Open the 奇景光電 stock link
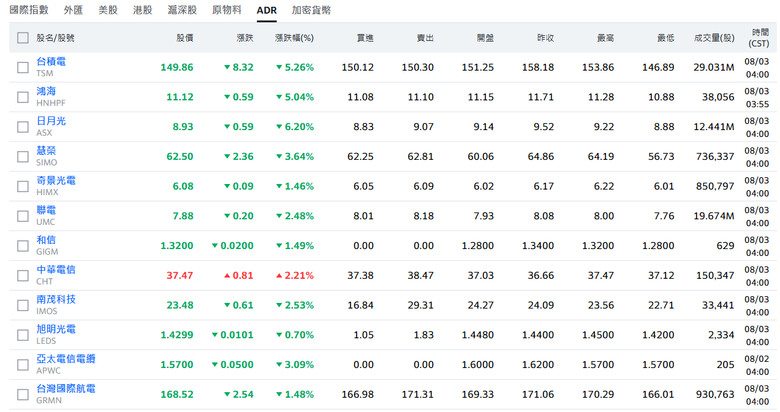780x412 pixels. 56,180
